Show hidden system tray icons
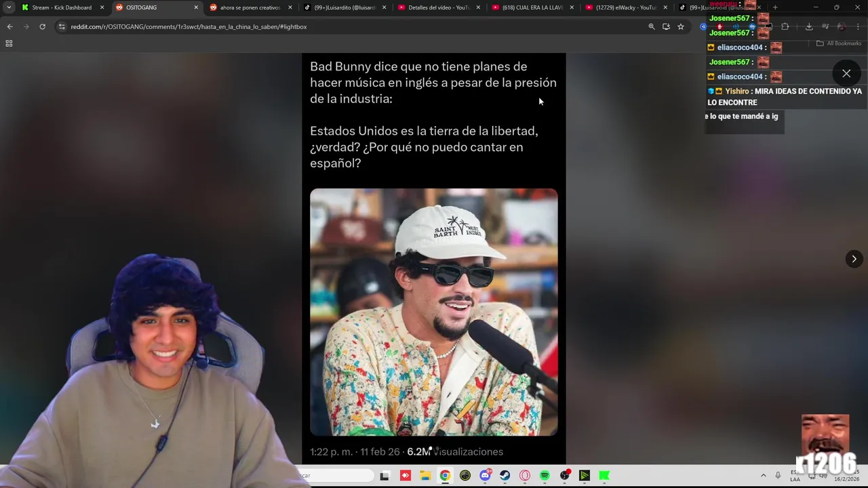 pyautogui.click(x=763, y=476)
